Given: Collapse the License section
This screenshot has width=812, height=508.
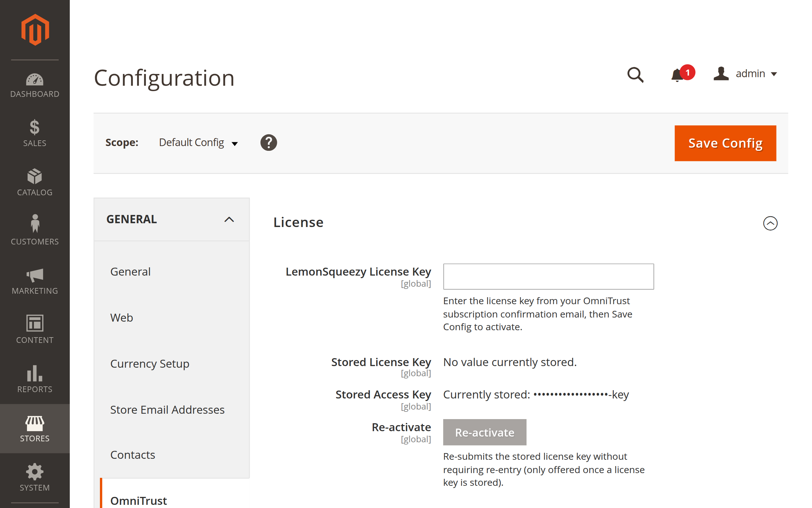Looking at the screenshot, I should (770, 223).
